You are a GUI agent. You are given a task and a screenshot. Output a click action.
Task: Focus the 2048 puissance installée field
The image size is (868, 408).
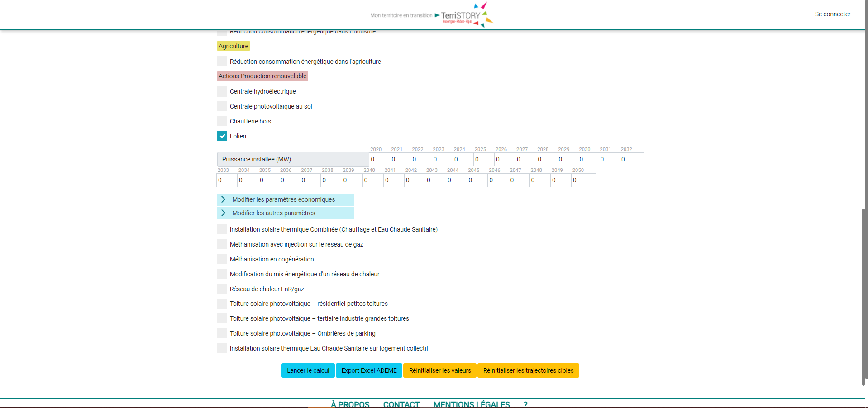tap(540, 180)
